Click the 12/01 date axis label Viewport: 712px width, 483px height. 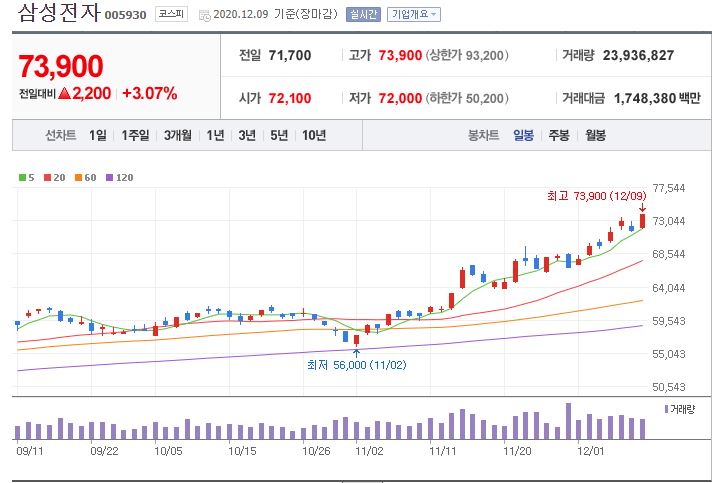tap(591, 451)
